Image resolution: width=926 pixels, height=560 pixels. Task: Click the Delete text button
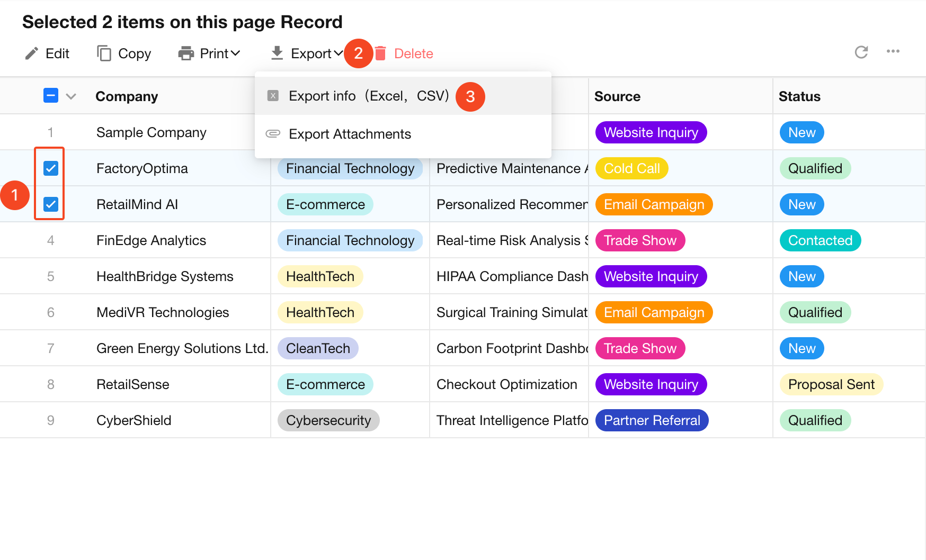tap(413, 53)
